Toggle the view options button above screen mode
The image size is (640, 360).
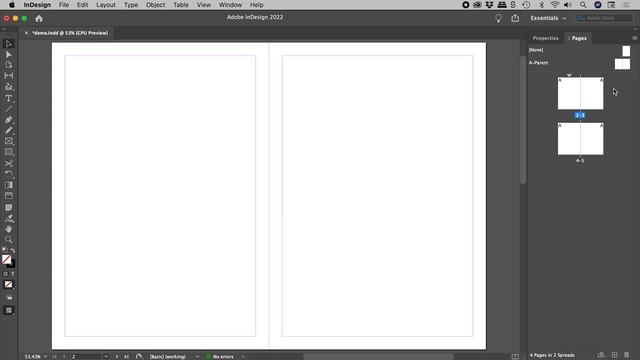pyautogui.click(x=9, y=298)
